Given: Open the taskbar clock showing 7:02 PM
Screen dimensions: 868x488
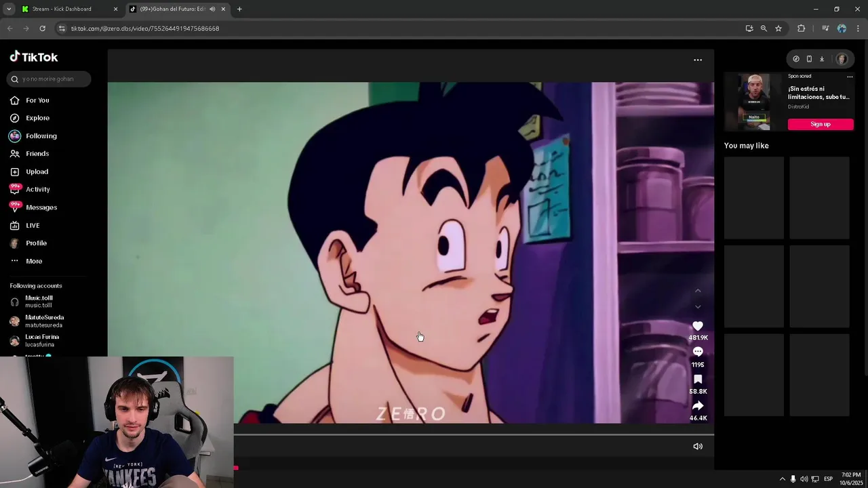Looking at the screenshot, I should tap(850, 479).
